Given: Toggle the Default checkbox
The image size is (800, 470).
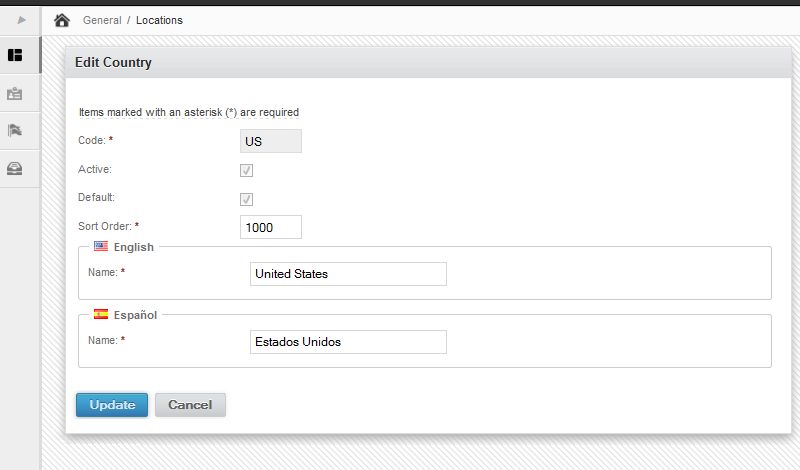Looking at the screenshot, I should [x=246, y=199].
